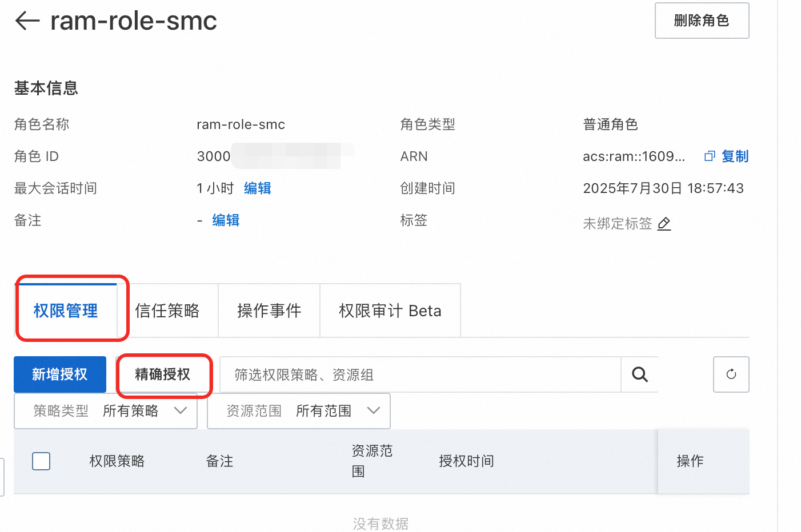Click the 新增授权 button

coord(60,374)
